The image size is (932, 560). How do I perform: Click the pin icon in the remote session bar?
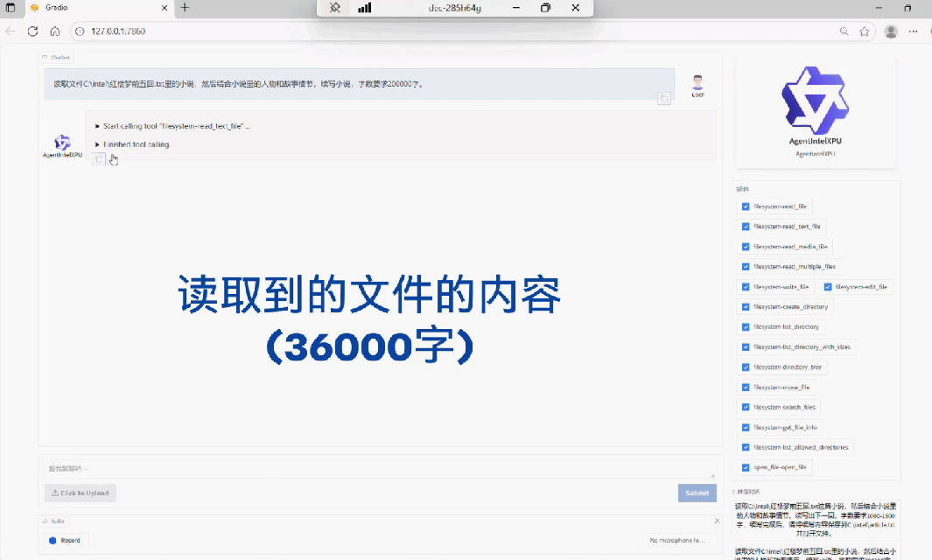click(x=334, y=8)
